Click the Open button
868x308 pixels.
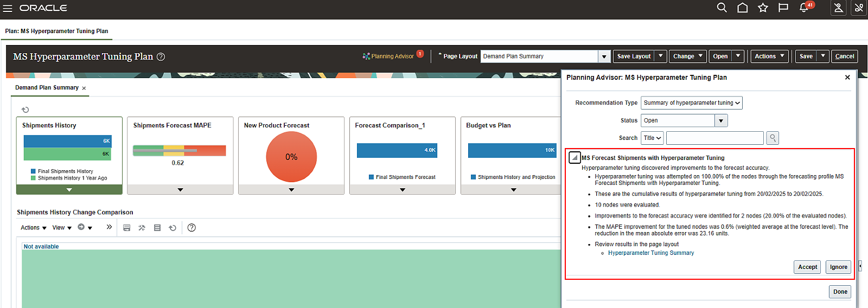point(720,56)
